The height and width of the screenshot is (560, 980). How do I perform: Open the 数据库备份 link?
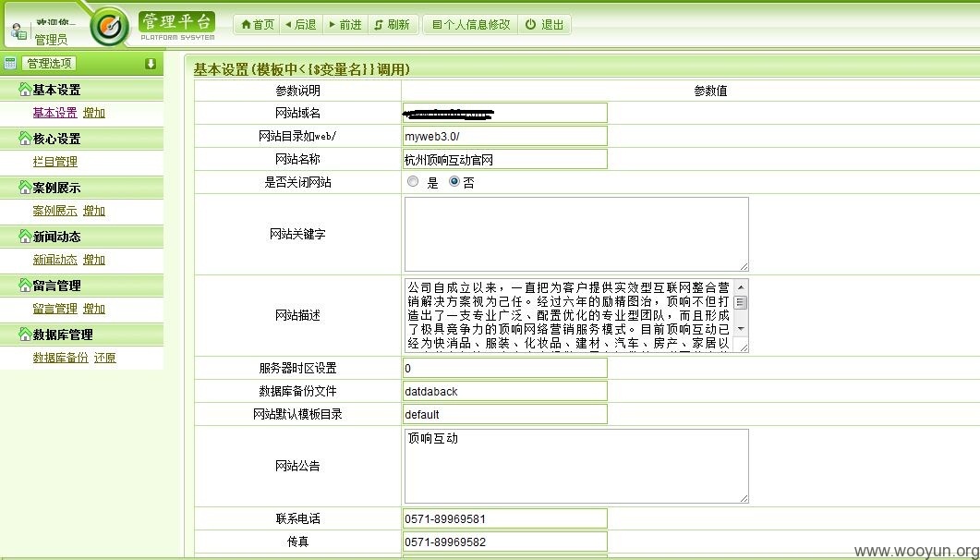[x=61, y=358]
